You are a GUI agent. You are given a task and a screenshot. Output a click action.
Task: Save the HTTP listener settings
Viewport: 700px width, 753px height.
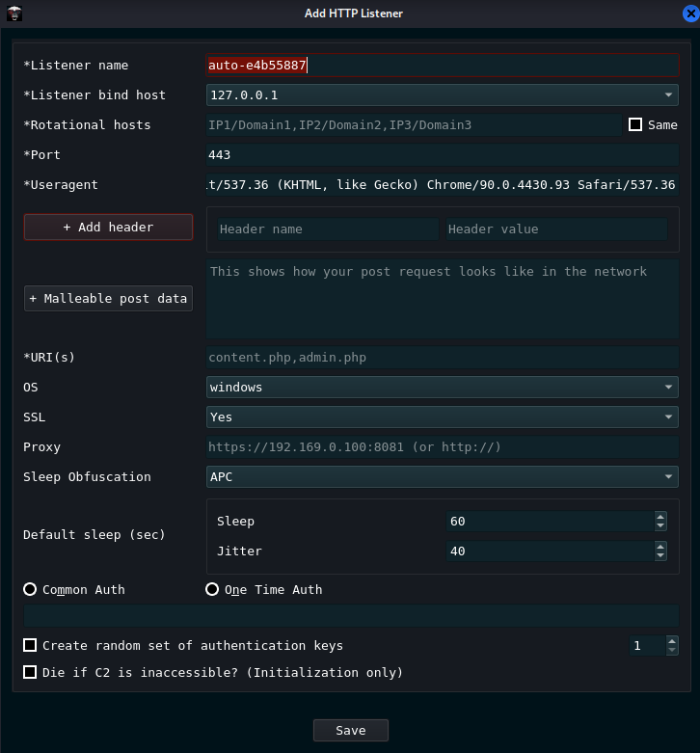350,730
